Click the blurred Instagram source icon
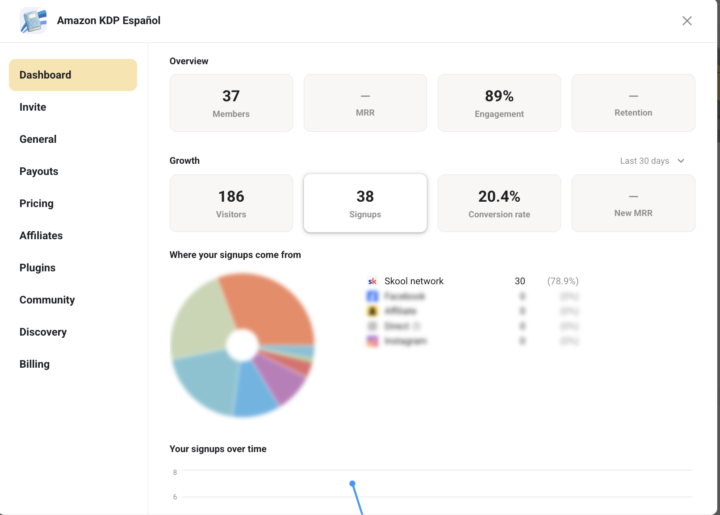The width and height of the screenshot is (720, 515). [x=372, y=341]
